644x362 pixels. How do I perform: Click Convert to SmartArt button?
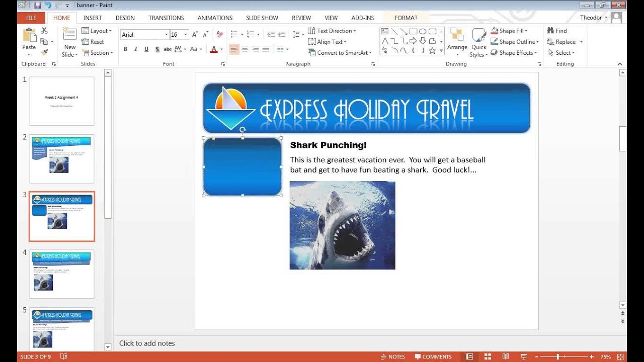tap(340, 53)
